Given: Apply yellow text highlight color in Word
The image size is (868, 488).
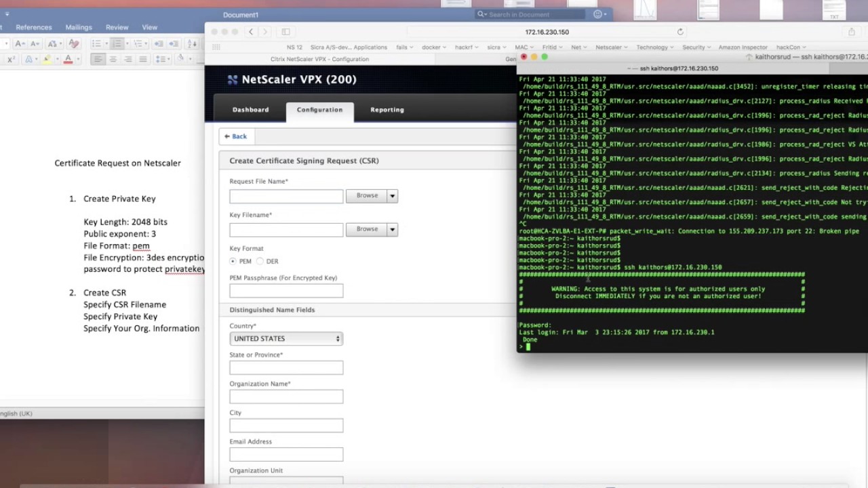Looking at the screenshot, I should tap(47, 59).
